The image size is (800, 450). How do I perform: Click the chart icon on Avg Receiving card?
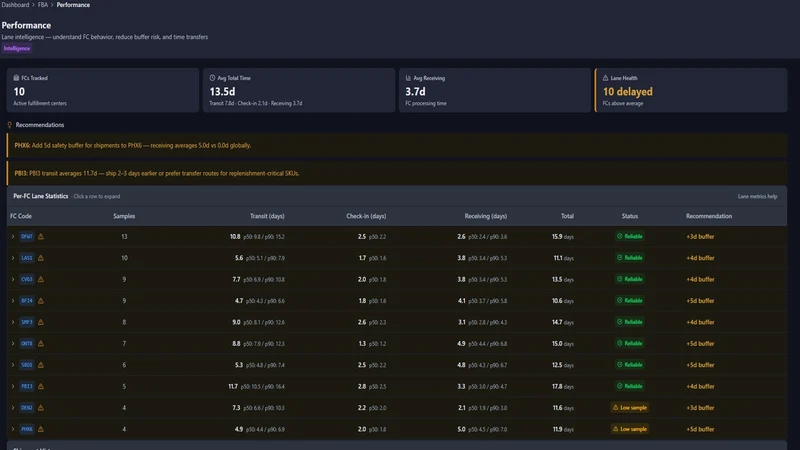pos(408,78)
